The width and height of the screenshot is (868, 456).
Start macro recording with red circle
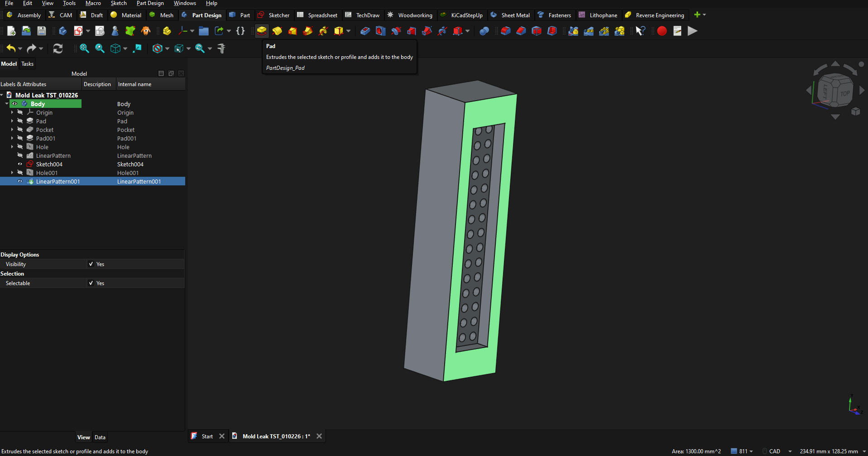(662, 31)
